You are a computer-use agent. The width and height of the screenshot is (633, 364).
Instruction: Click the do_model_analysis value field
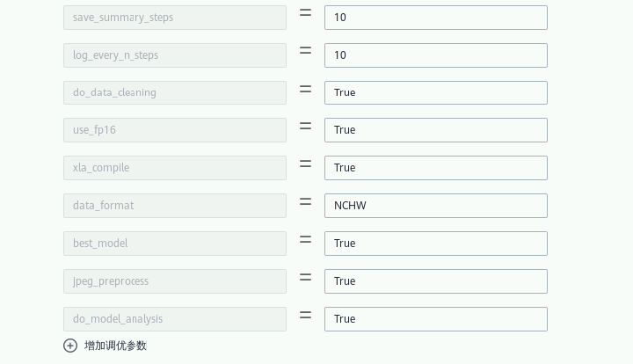point(435,319)
